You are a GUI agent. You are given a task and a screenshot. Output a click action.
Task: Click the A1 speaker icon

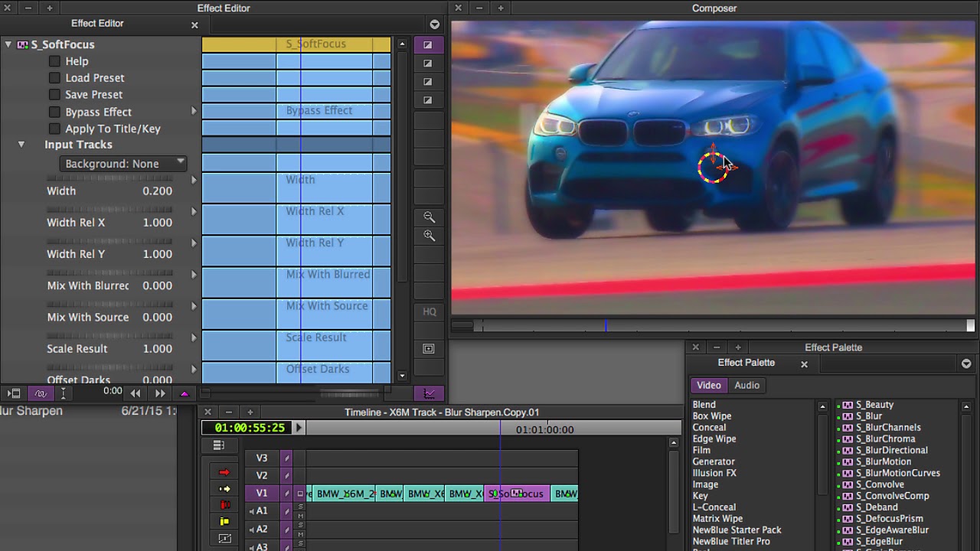252,511
